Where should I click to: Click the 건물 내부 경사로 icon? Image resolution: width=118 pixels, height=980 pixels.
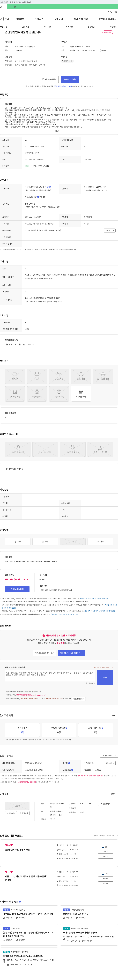point(100,449)
